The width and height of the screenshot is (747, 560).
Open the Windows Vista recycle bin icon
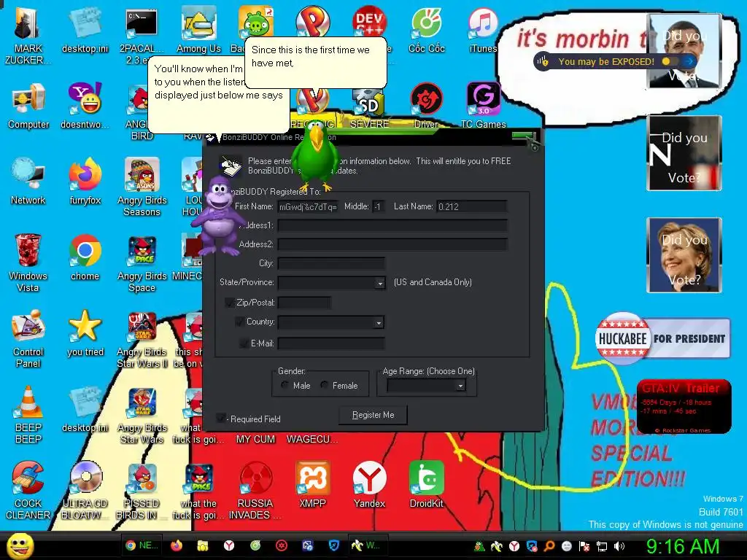[x=28, y=262]
